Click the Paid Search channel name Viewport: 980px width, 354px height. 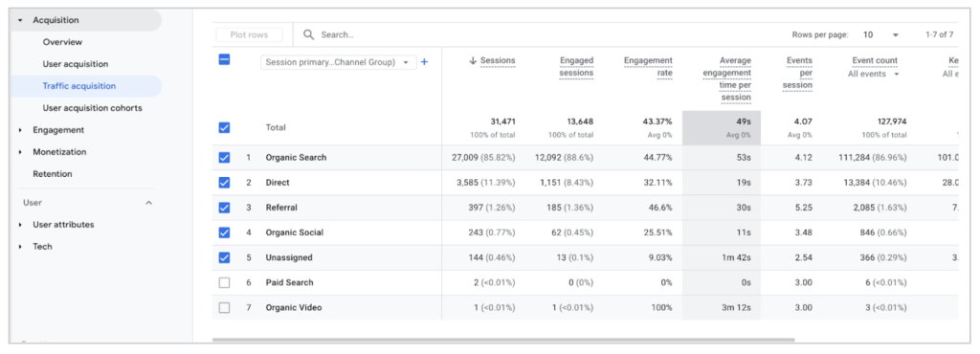pos(289,282)
